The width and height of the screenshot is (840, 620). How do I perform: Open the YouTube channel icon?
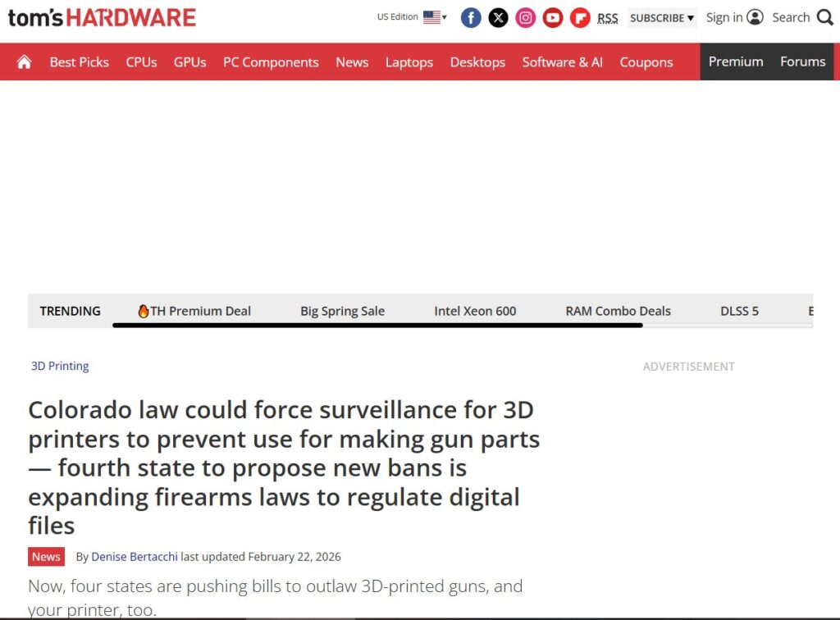pos(553,17)
